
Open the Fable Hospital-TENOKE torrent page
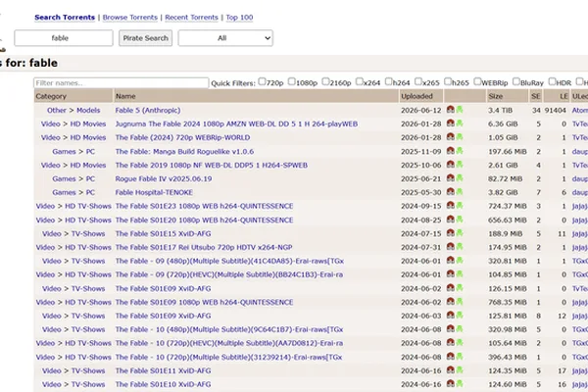click(x=154, y=192)
